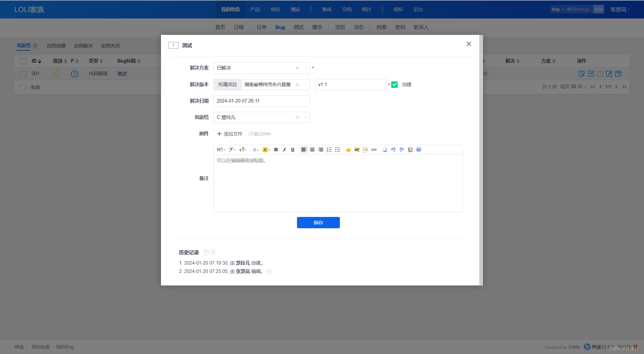Apply italic formatting in the remark editor
This screenshot has height=354, width=644.
(284, 150)
